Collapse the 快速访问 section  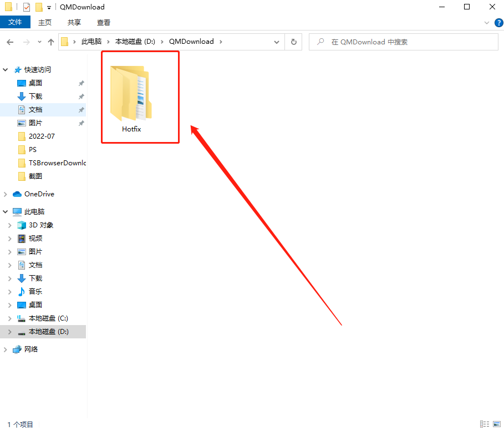(x=6, y=69)
